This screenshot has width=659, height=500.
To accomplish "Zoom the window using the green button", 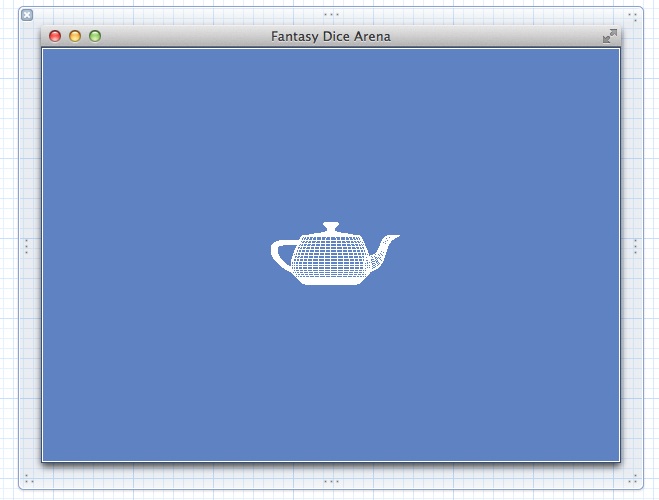I will tap(95, 36).
